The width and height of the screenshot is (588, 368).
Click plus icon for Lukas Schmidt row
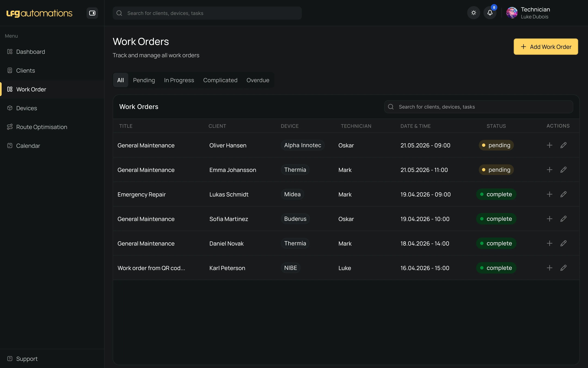pos(549,194)
